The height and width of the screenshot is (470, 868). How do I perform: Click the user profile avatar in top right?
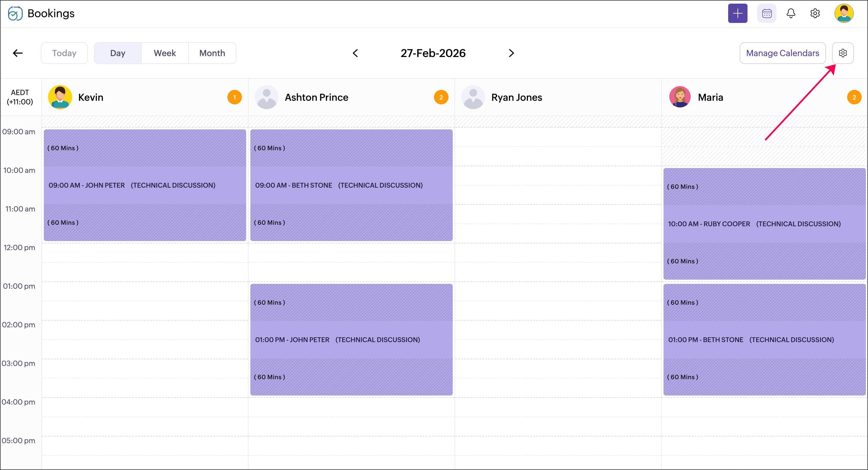click(x=844, y=14)
